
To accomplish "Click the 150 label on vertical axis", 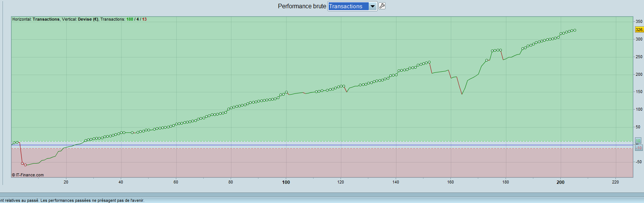I will click(639, 92).
